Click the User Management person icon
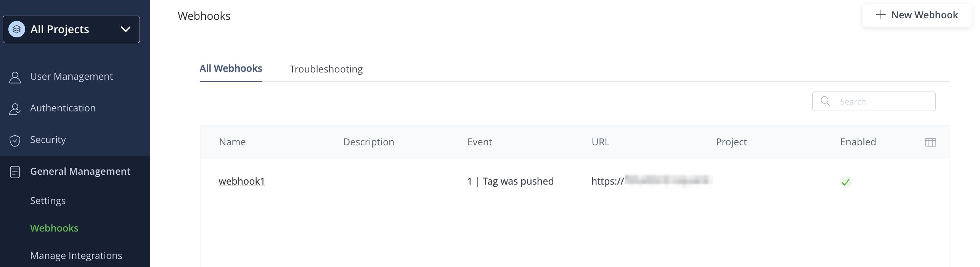980x267 pixels. pyautogui.click(x=15, y=77)
